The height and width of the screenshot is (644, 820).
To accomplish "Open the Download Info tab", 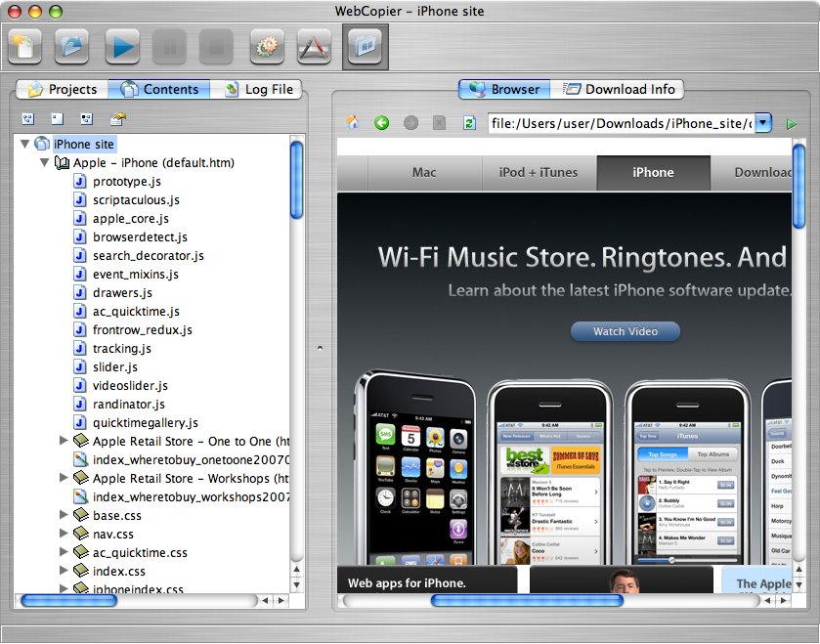I will pos(619,89).
